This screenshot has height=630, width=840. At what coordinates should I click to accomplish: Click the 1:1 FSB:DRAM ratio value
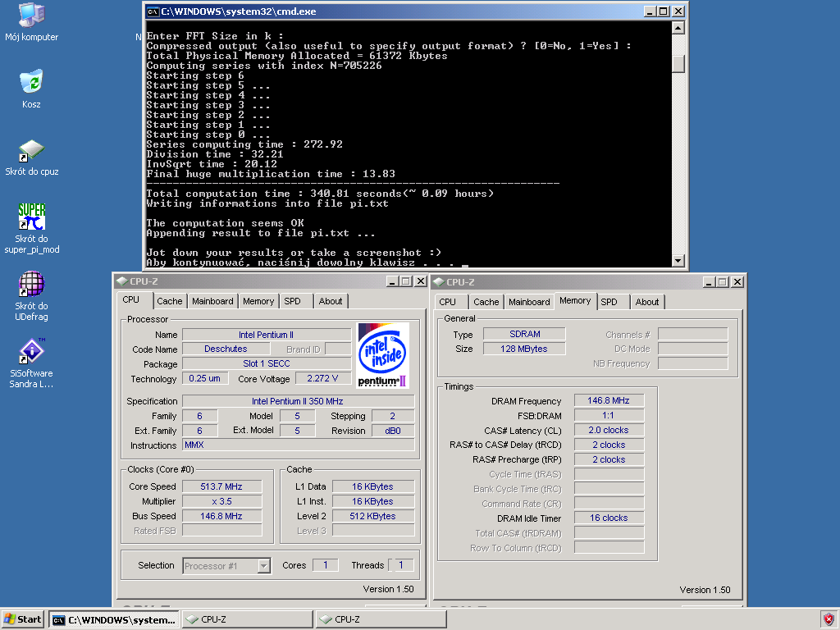click(609, 415)
